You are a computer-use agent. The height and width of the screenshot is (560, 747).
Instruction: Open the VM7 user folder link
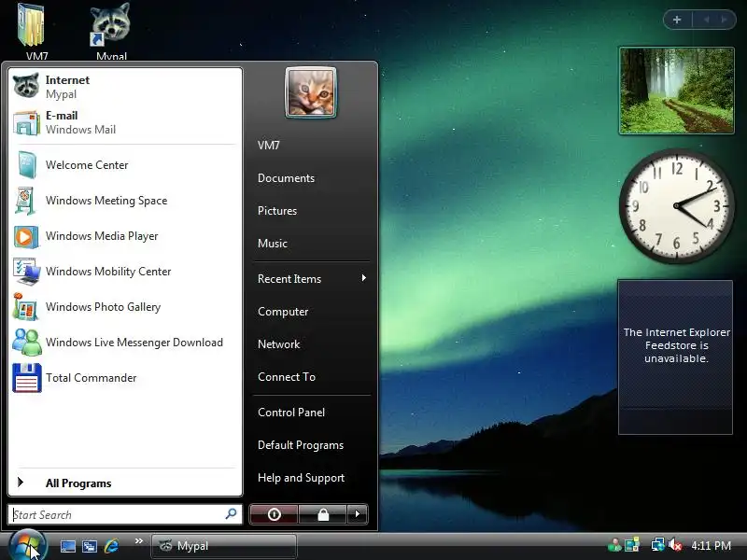pos(311,146)
